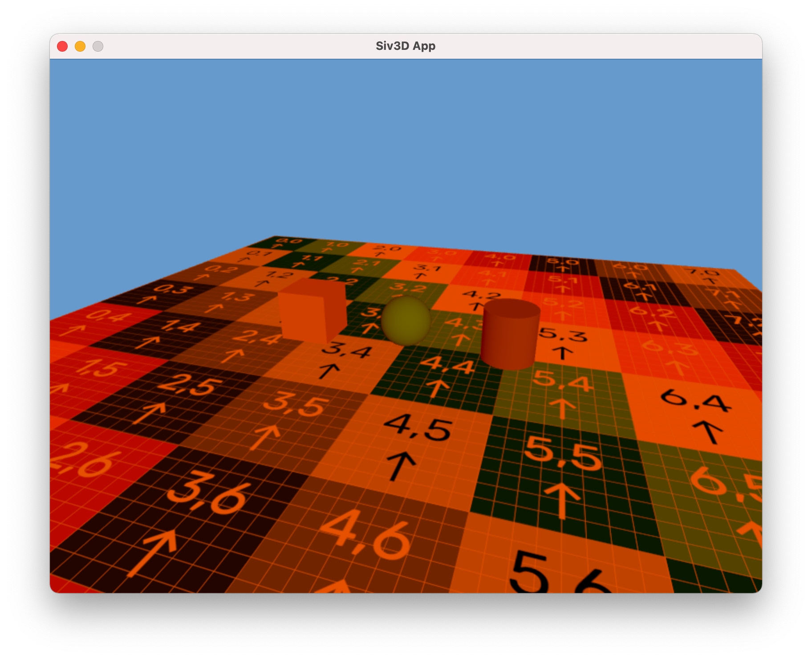Click the olive sphere object
This screenshot has height=659, width=812.
406,321
